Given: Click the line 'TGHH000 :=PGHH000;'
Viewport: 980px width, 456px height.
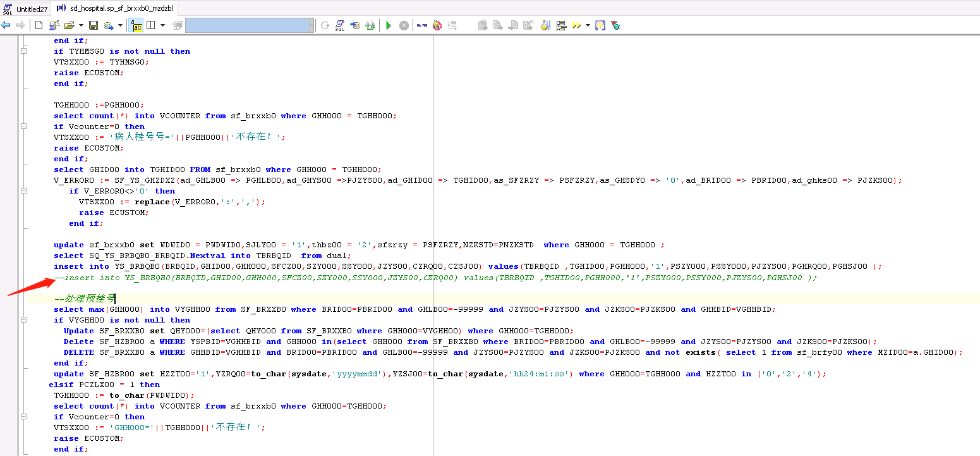Looking at the screenshot, I should pos(99,105).
